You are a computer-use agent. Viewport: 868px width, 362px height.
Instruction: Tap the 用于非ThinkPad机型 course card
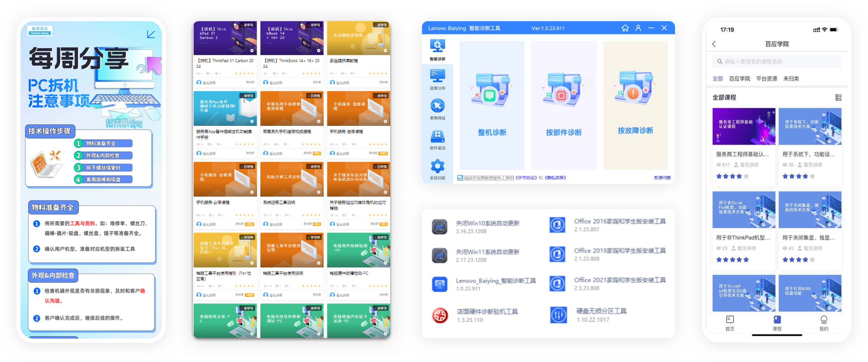(x=744, y=230)
